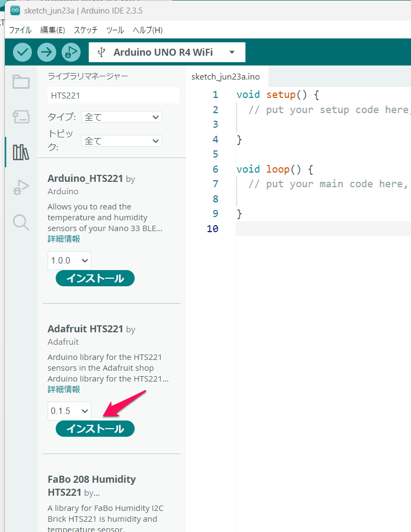Open the Sketchbook folder sidebar icon
The width and height of the screenshot is (411, 532).
21,82
